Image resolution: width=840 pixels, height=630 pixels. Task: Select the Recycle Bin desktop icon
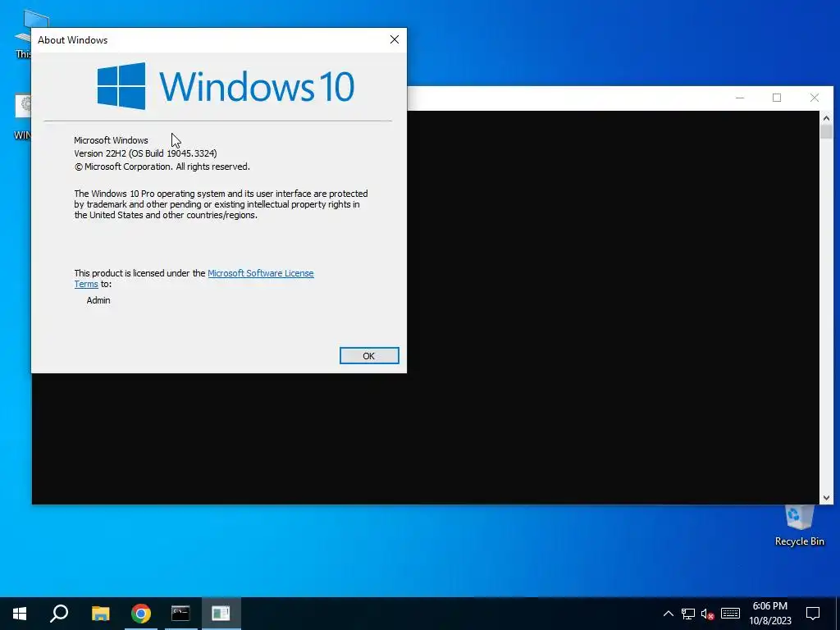(x=799, y=524)
